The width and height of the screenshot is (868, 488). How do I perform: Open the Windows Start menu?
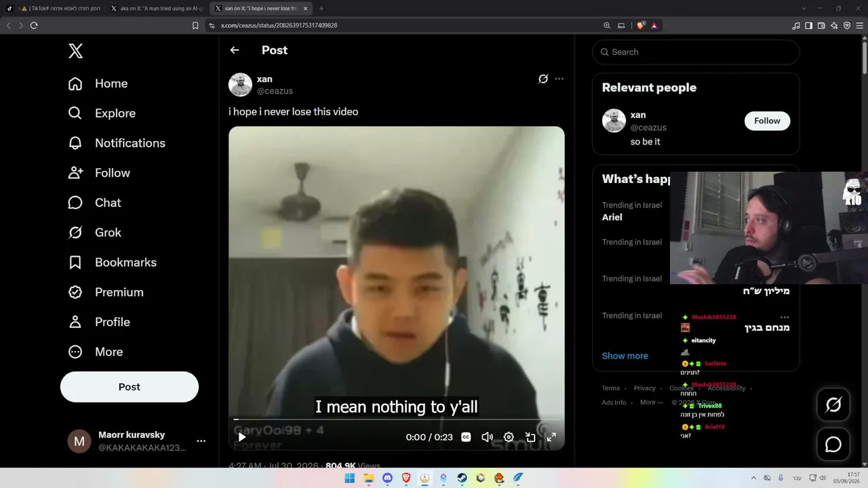(x=349, y=478)
